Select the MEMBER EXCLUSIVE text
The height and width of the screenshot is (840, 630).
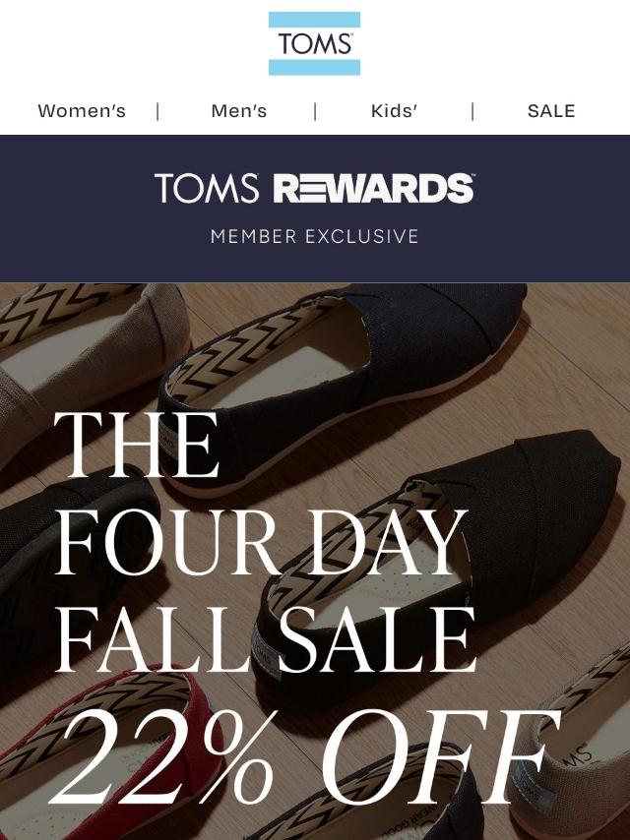(315, 236)
